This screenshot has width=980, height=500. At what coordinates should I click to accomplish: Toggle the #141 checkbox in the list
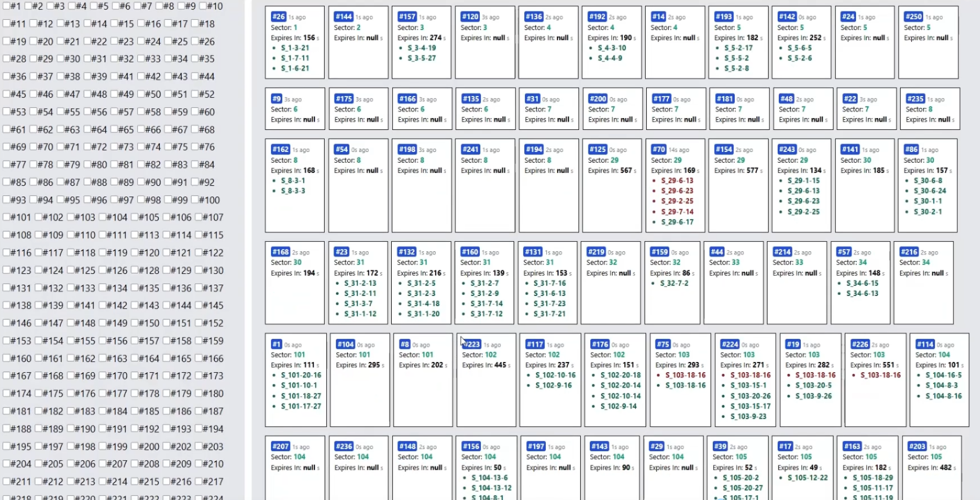coord(70,305)
